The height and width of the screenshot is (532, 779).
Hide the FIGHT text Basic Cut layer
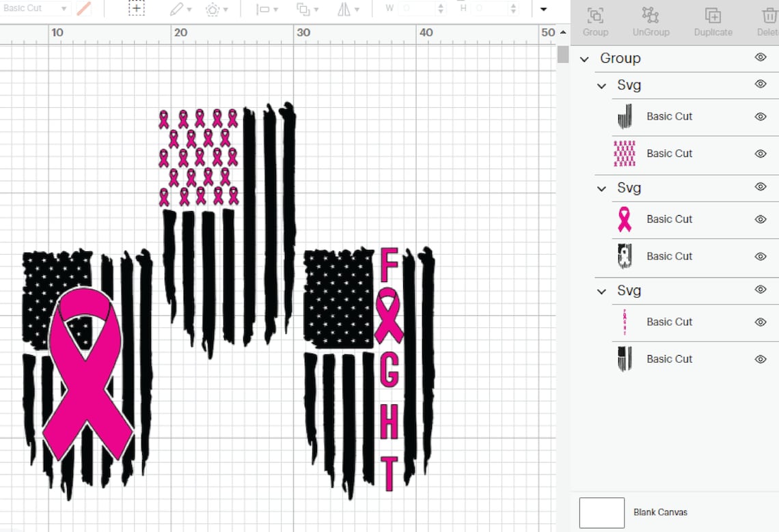click(x=760, y=322)
